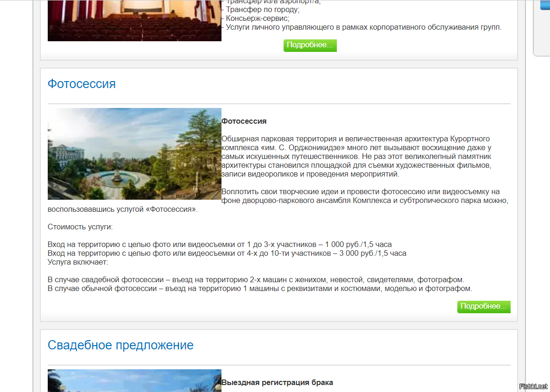Click the Трансфер по городу list item
Viewport: 550px width, 392px height.
[262, 10]
